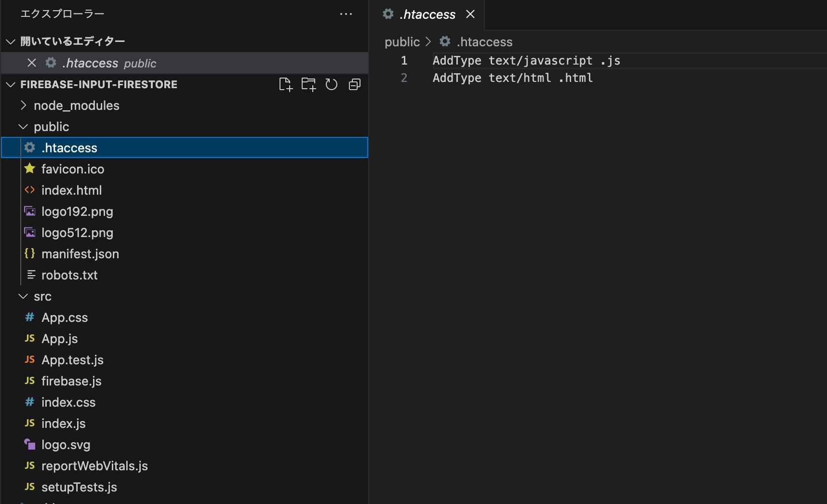Refresh the explorer with the refresh icon
The height and width of the screenshot is (504, 827).
[332, 84]
